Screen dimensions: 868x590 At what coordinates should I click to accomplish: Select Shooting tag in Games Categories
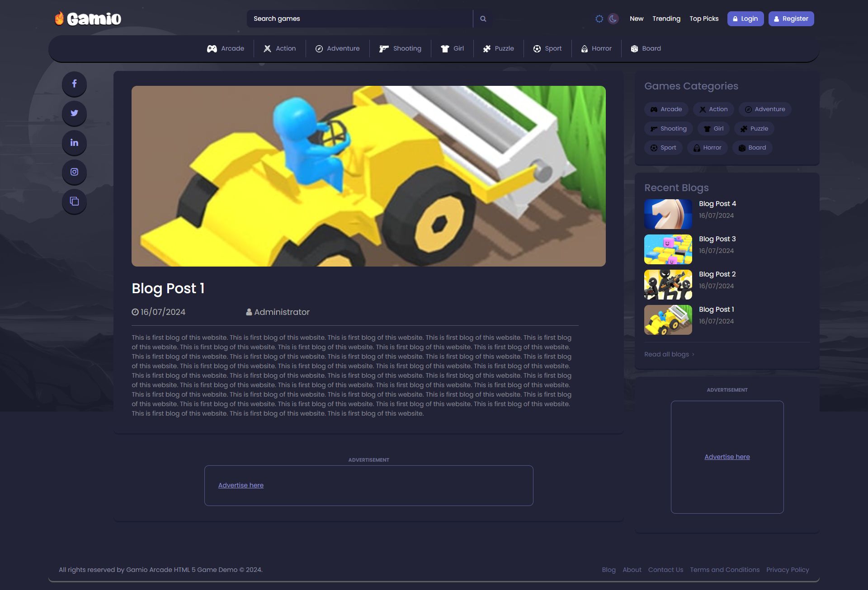(x=668, y=129)
